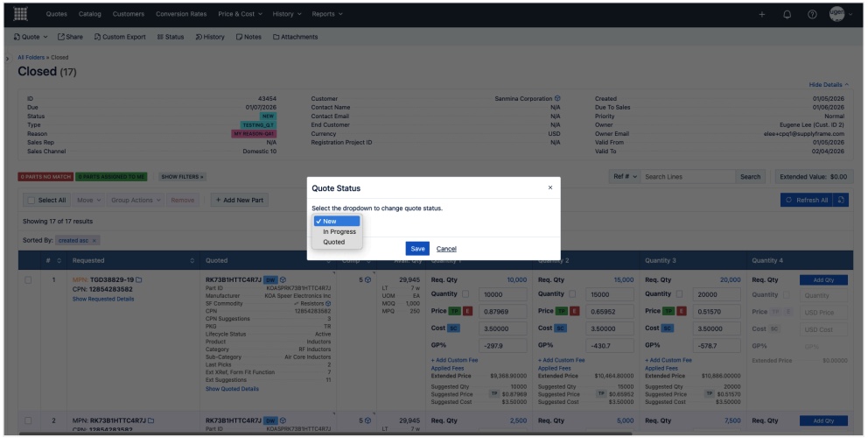The height and width of the screenshot is (438, 868).
Task: Close Quote Status dialog with X
Action: point(549,187)
